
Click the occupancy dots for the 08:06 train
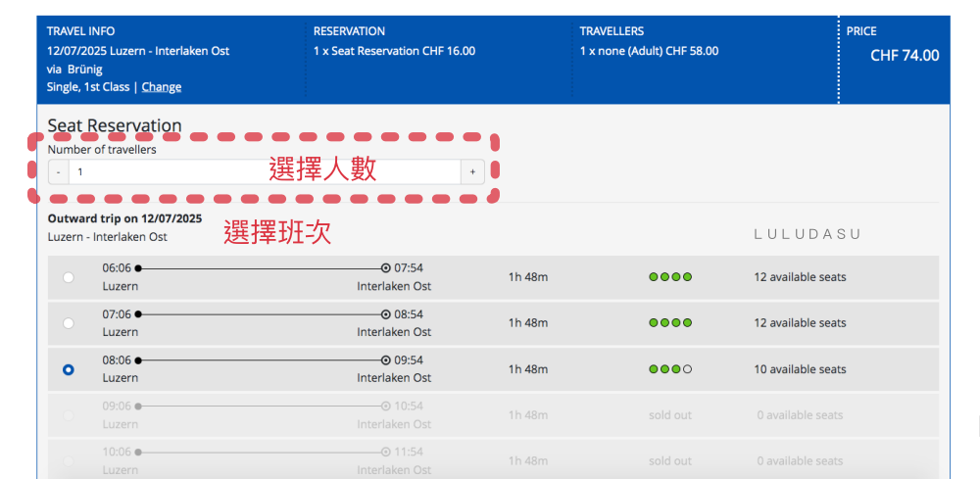[670, 369]
